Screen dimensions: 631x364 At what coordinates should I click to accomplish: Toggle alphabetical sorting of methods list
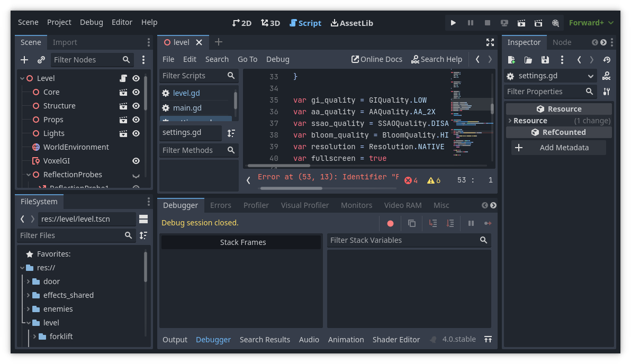pos(231,133)
